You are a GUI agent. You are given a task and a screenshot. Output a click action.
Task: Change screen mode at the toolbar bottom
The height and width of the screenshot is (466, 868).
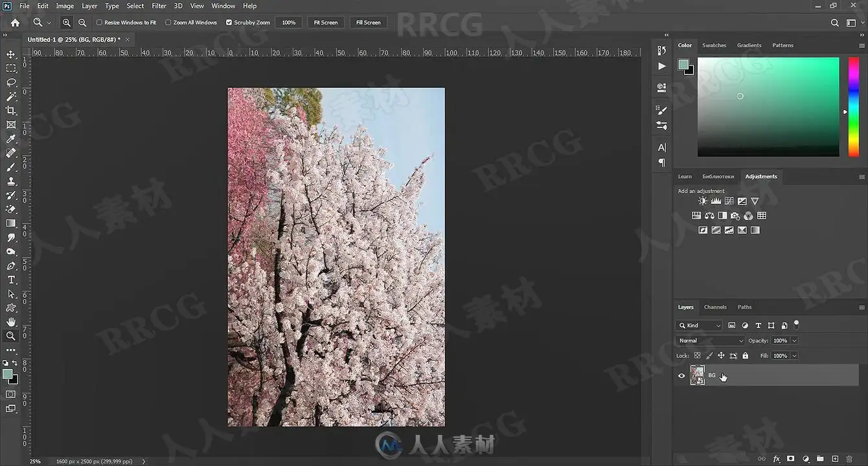click(11, 408)
